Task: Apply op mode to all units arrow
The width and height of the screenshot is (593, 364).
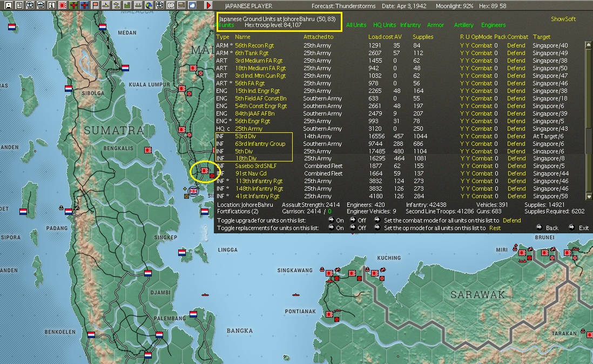Action: [377, 227]
